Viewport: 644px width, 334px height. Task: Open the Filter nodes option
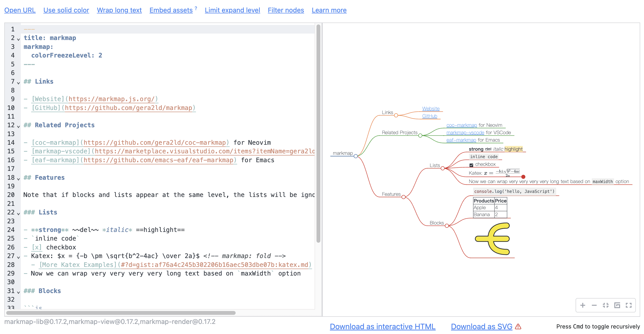click(x=285, y=10)
